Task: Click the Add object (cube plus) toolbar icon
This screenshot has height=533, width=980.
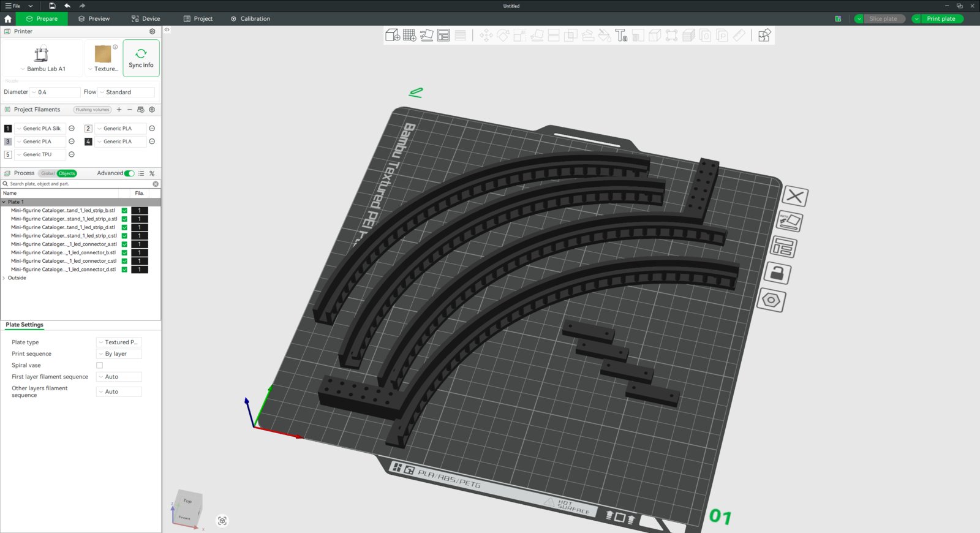Action: click(x=393, y=36)
